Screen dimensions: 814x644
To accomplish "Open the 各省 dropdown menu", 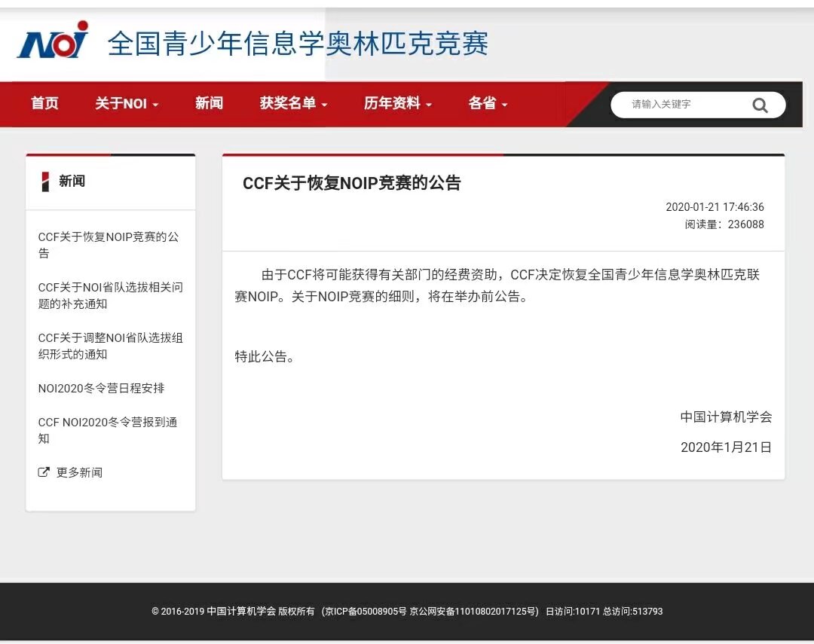I will coord(488,104).
